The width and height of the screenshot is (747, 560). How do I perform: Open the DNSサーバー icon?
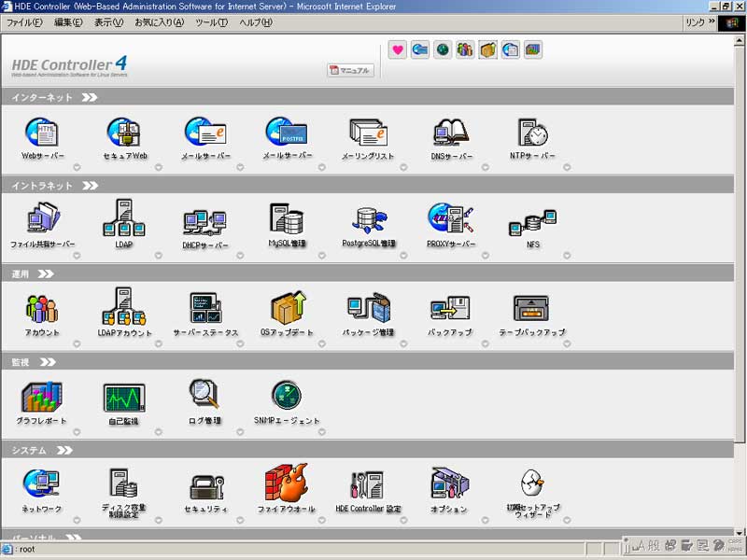point(450,132)
